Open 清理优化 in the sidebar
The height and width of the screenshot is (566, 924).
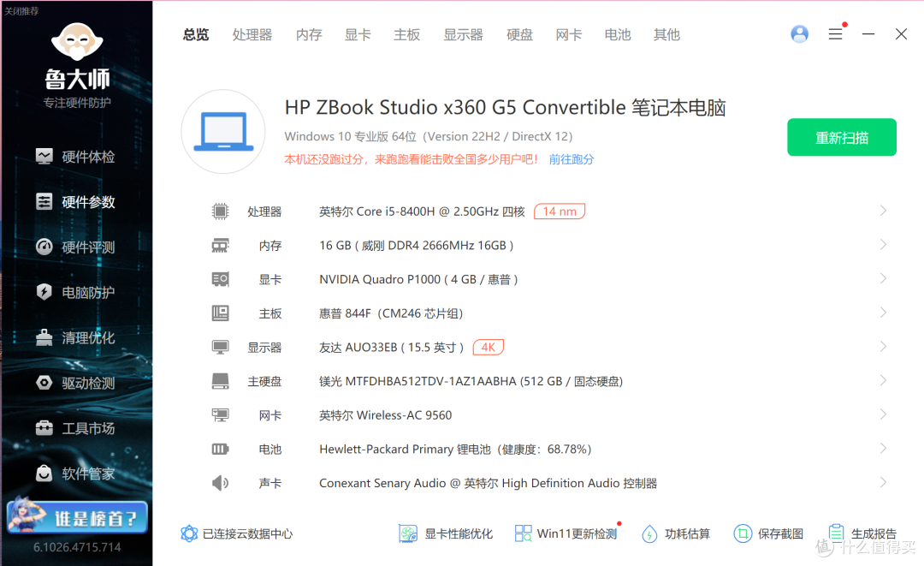point(75,338)
